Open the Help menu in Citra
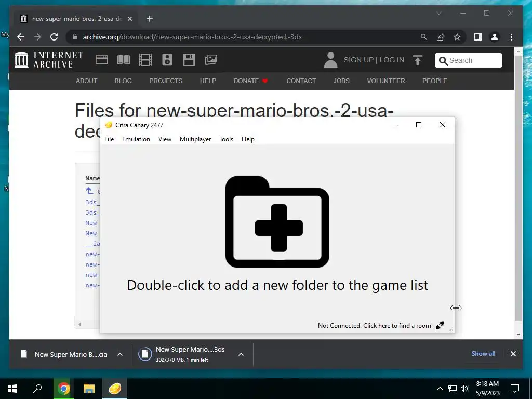This screenshot has height=399, width=532. click(248, 139)
